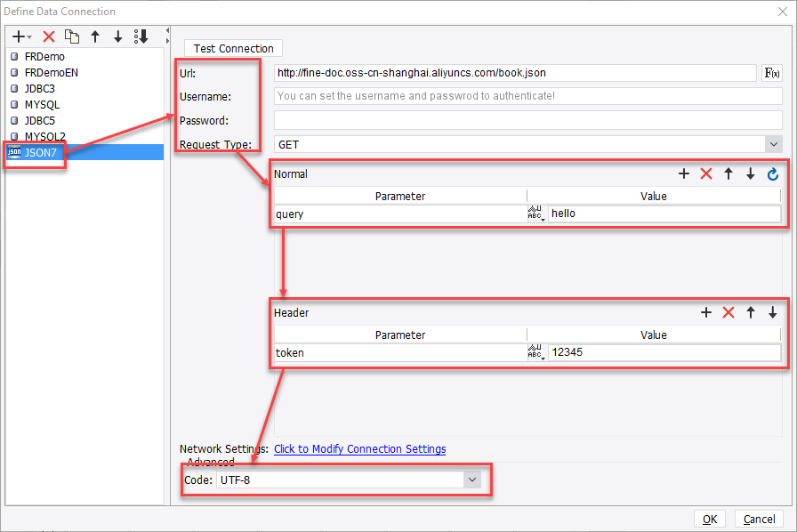Expand the add-connection dropdown arrow in toolbar
The image size is (797, 532).
(28, 37)
